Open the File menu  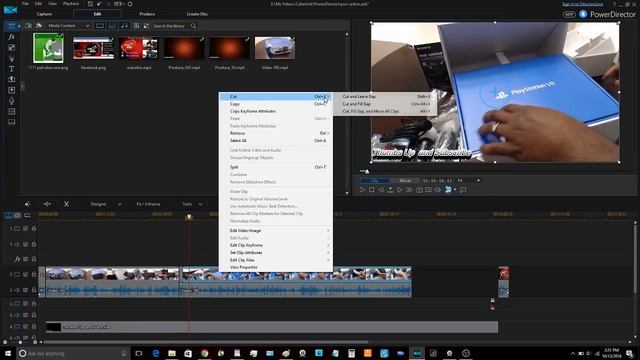(25, 4)
